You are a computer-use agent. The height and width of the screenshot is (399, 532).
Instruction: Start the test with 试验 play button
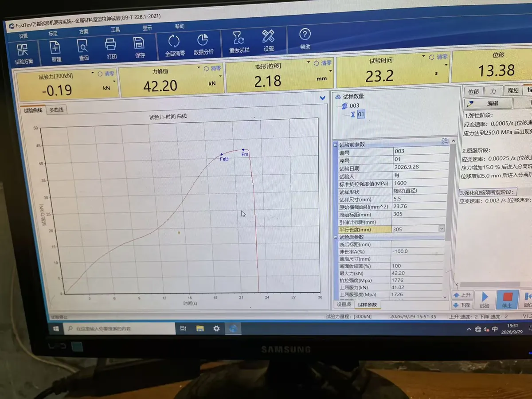point(485,299)
